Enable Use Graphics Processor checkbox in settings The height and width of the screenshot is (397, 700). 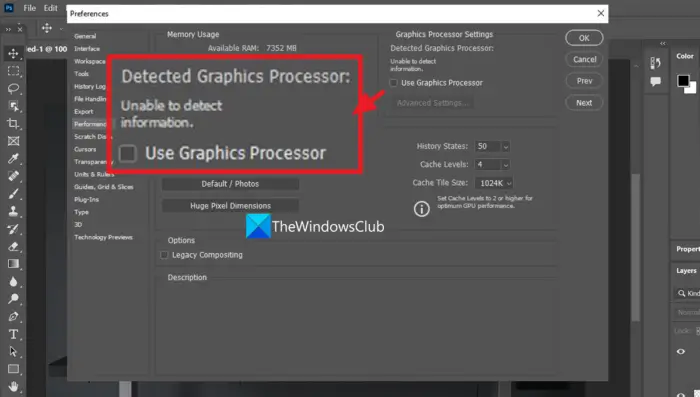[x=393, y=83]
